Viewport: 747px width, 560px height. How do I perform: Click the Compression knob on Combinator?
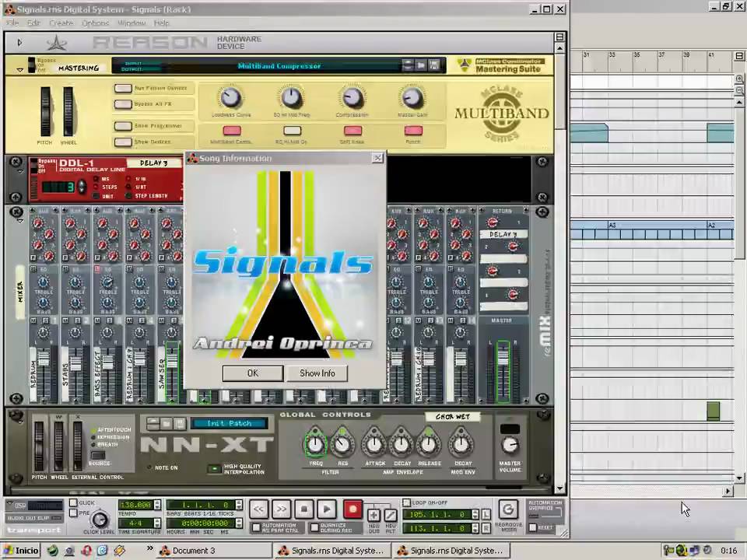click(352, 98)
